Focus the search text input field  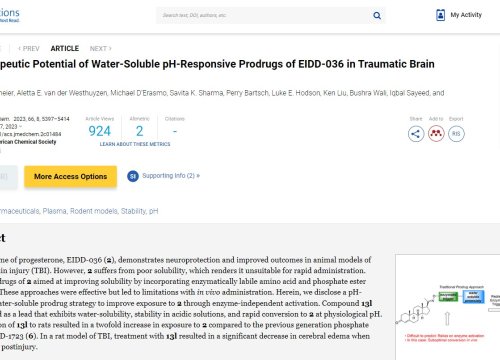coord(265,15)
